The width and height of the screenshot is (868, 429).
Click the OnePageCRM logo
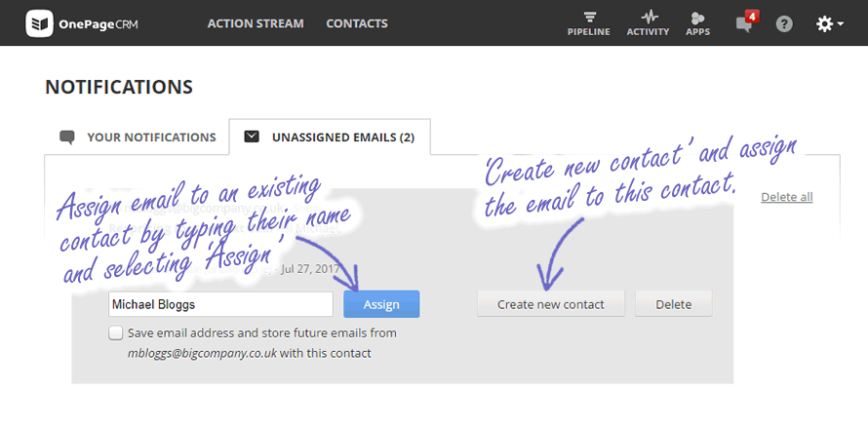click(82, 23)
